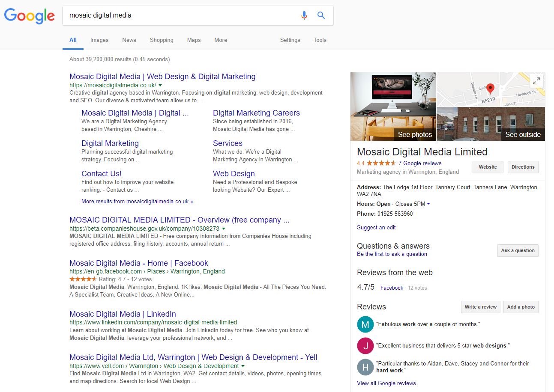Open the Yell 'Web Design & Development' result
This screenshot has height=392, width=554.
point(193,357)
